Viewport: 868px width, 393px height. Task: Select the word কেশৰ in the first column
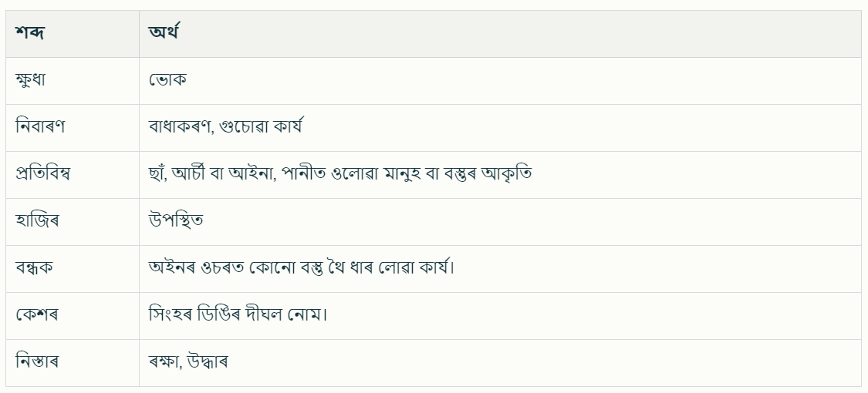coord(35,315)
